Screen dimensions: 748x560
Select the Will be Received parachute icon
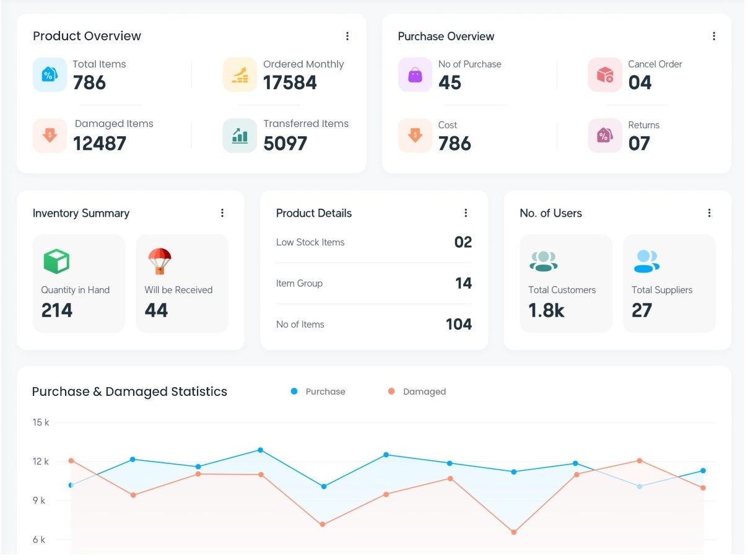pos(159,261)
